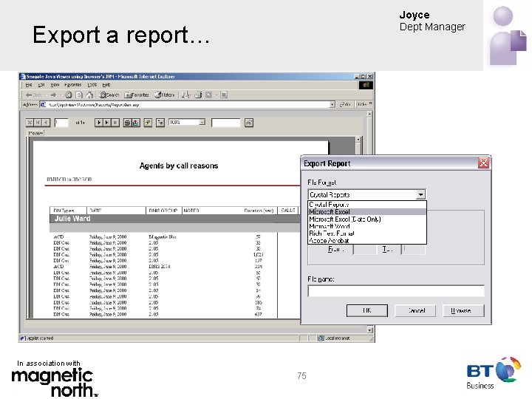Open the Favorites menu
Image resolution: width=532 pixels, height=399 pixels.
[73, 85]
